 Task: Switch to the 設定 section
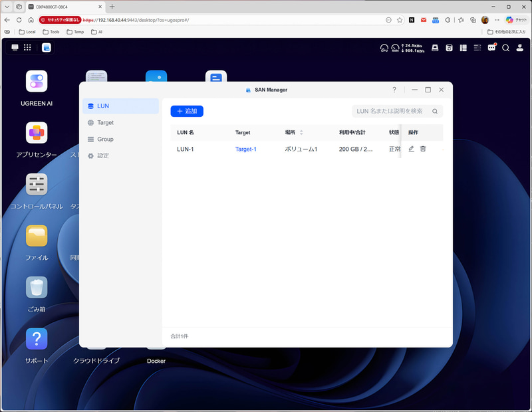click(121, 155)
